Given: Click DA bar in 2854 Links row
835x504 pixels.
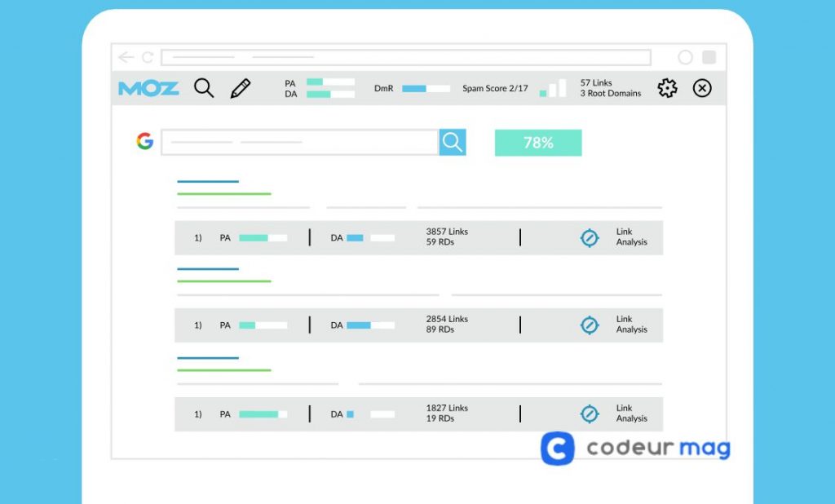Looking at the screenshot, I should pyautogui.click(x=371, y=325).
